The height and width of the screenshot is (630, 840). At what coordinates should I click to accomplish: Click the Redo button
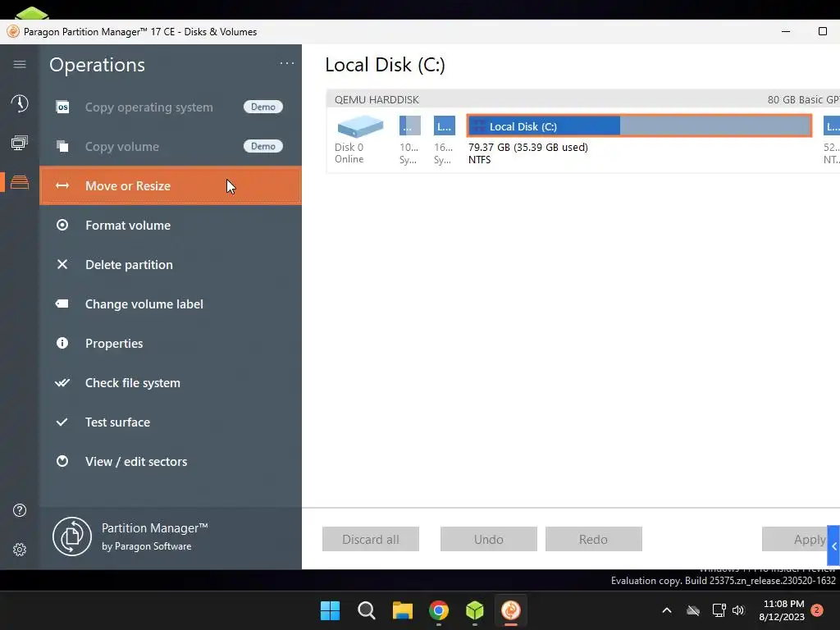(594, 539)
